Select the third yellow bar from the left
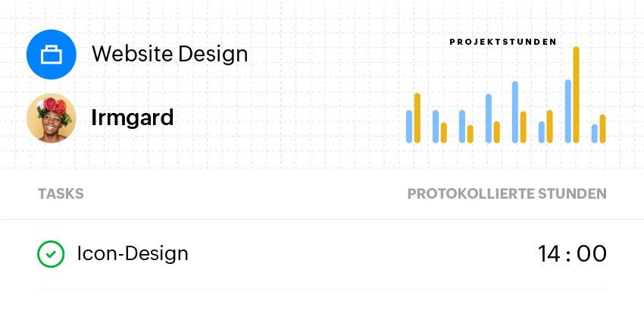The width and height of the screenshot is (644, 317). click(x=470, y=133)
